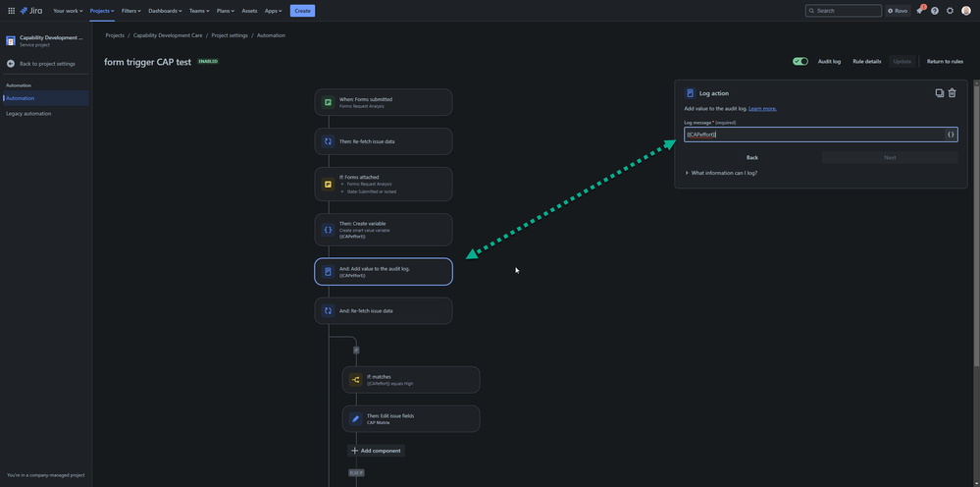Click the Jira logo

pos(31,11)
